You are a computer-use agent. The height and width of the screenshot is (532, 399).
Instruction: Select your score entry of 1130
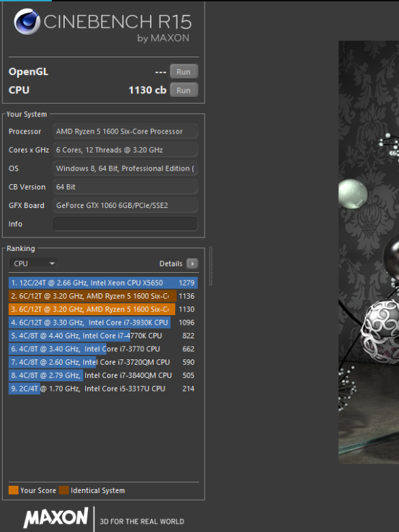103,310
